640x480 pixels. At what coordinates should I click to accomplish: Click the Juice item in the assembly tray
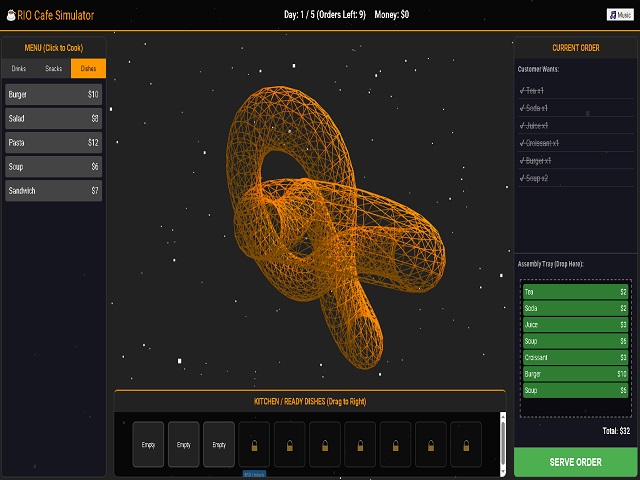(575, 324)
